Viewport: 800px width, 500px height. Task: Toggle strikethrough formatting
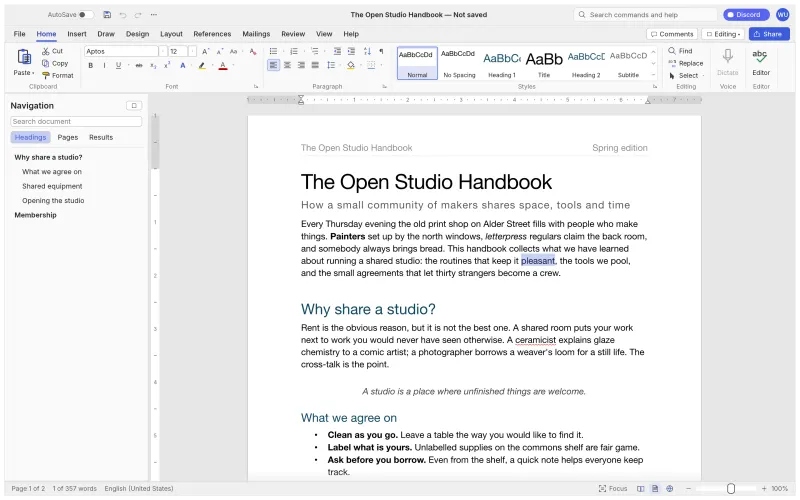pos(138,65)
